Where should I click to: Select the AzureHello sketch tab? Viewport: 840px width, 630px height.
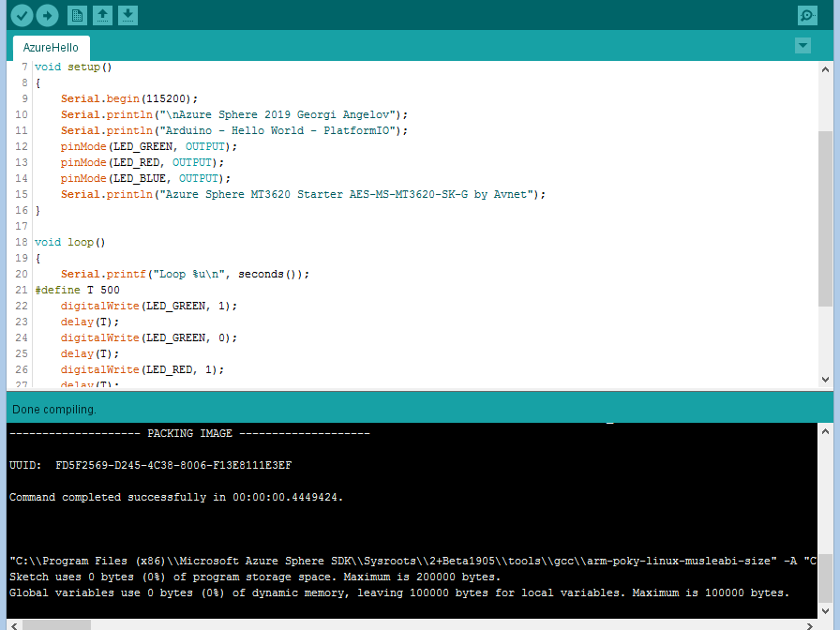51,47
